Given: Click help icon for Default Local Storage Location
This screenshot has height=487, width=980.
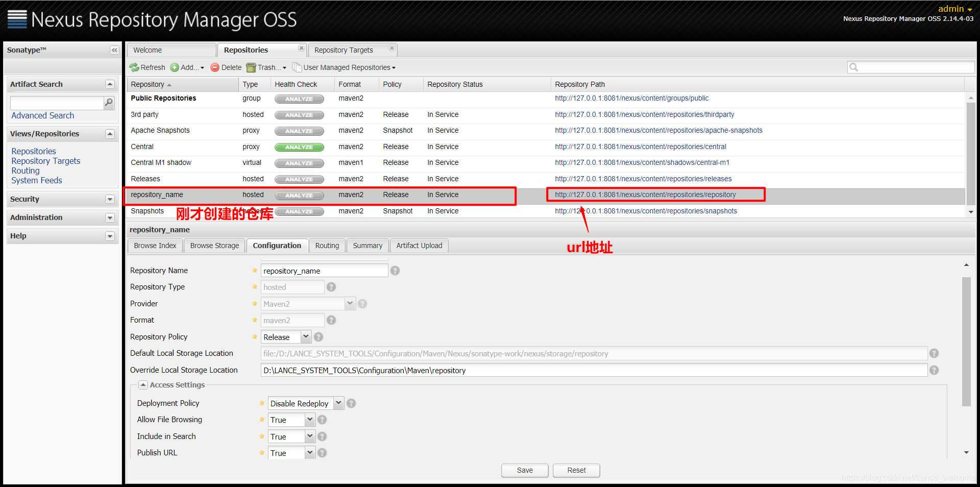Looking at the screenshot, I should [934, 353].
